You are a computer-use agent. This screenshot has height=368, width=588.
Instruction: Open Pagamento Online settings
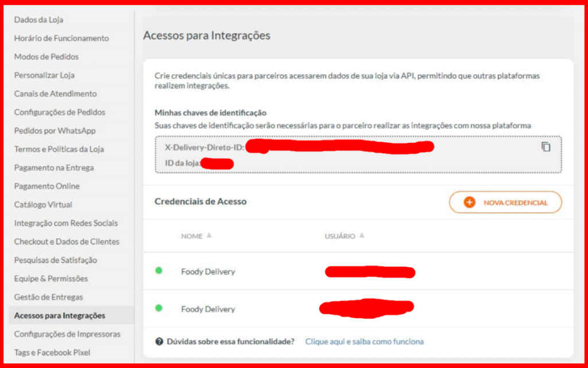pos(47,186)
